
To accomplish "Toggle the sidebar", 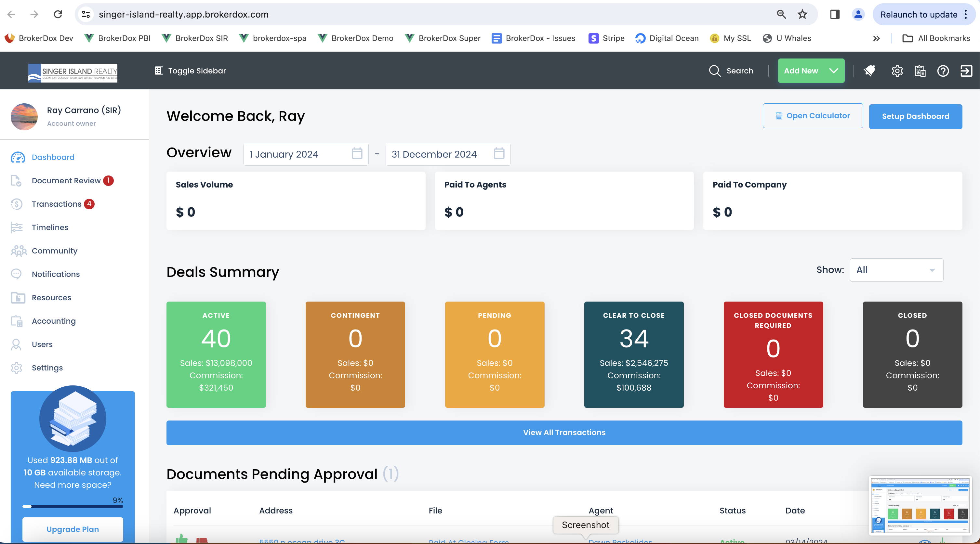I will [x=190, y=71].
